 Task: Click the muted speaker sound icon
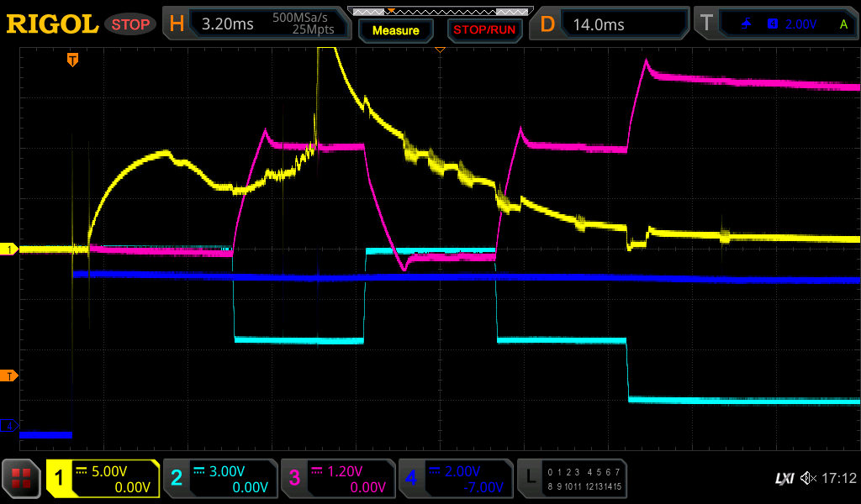click(808, 478)
